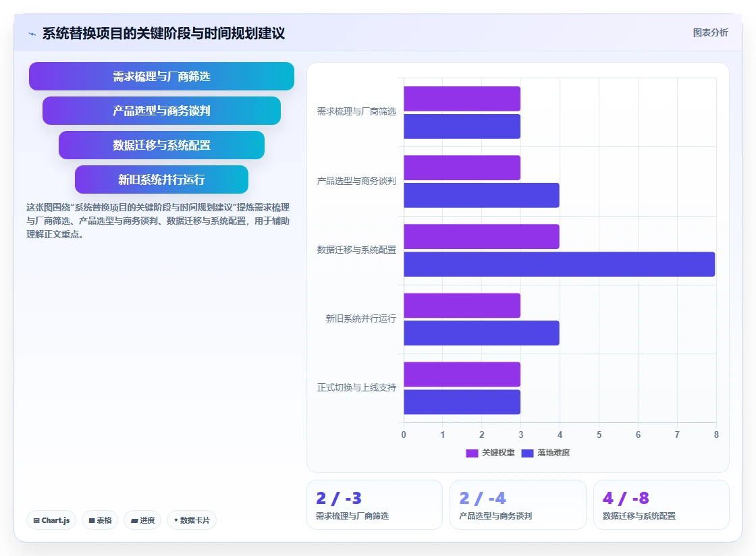Select the 产品选型与商务谈判 funnel stage
The height and width of the screenshot is (556, 756).
(x=161, y=111)
